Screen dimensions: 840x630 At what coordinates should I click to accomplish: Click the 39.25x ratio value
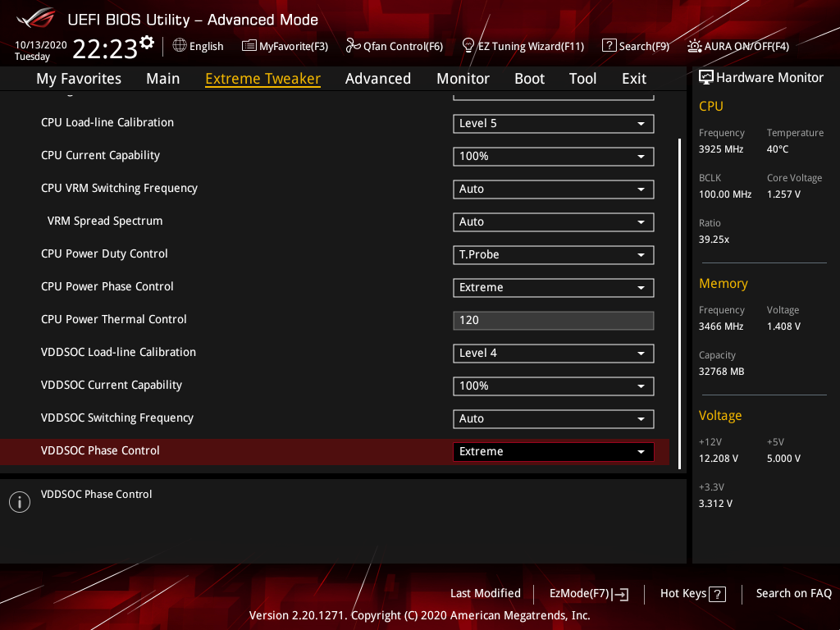point(714,240)
